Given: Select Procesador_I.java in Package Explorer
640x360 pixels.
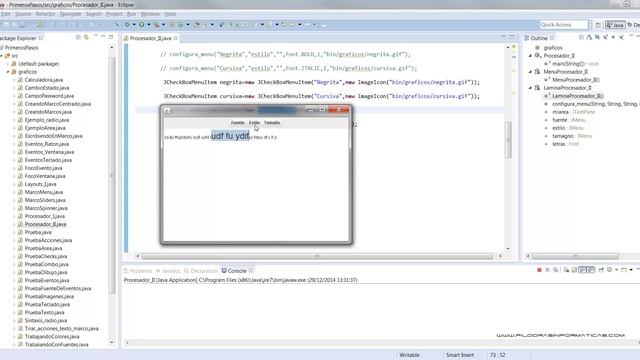Looking at the screenshot, I should point(44,216).
